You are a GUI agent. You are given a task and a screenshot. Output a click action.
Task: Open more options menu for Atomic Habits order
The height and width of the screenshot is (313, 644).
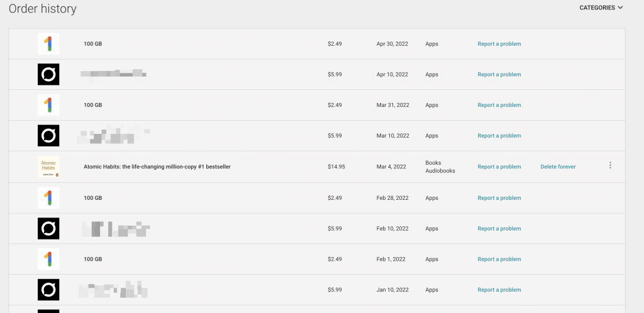click(610, 165)
